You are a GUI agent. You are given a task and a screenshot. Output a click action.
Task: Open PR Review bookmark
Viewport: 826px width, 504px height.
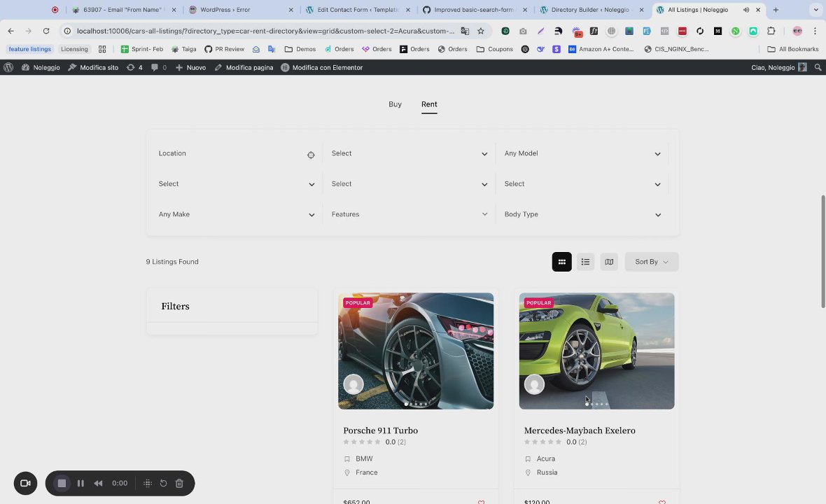coord(225,49)
